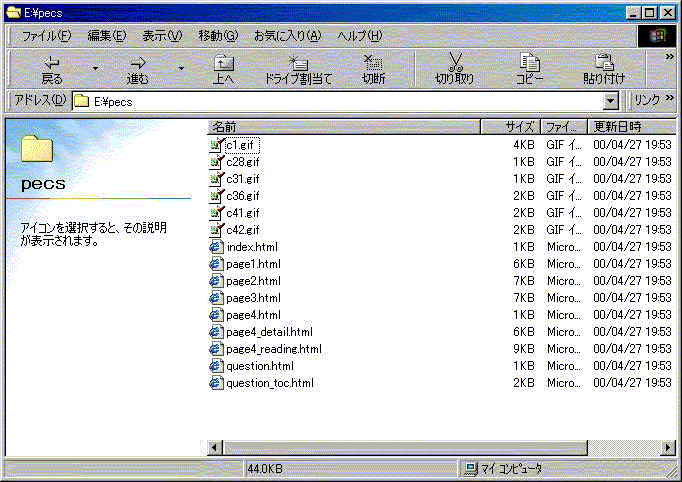Click the Disconnect drive (切断) icon
Screen dimensions: 682x482
coord(373,63)
